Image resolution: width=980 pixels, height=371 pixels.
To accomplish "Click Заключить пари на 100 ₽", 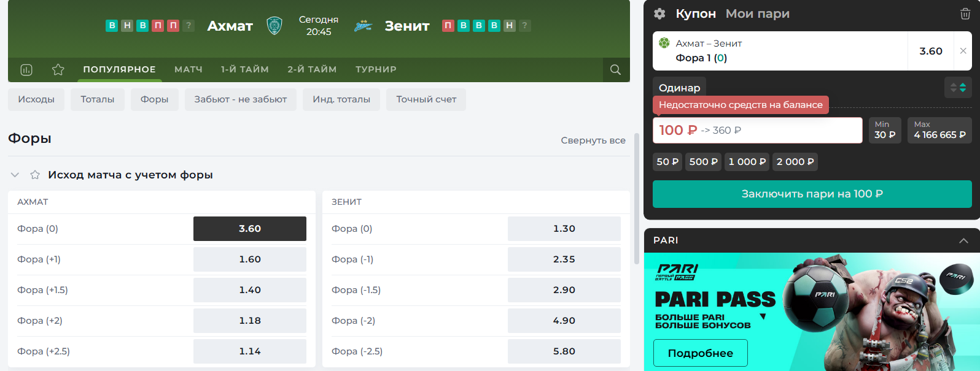I will click(812, 194).
